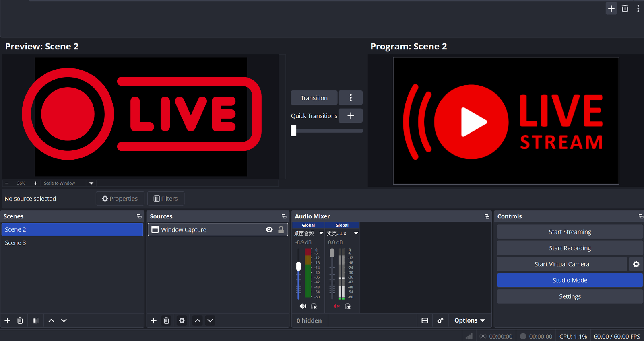Open source properties gear in Sources toolbar
Viewport: 644px width, 341px height.
point(182,320)
